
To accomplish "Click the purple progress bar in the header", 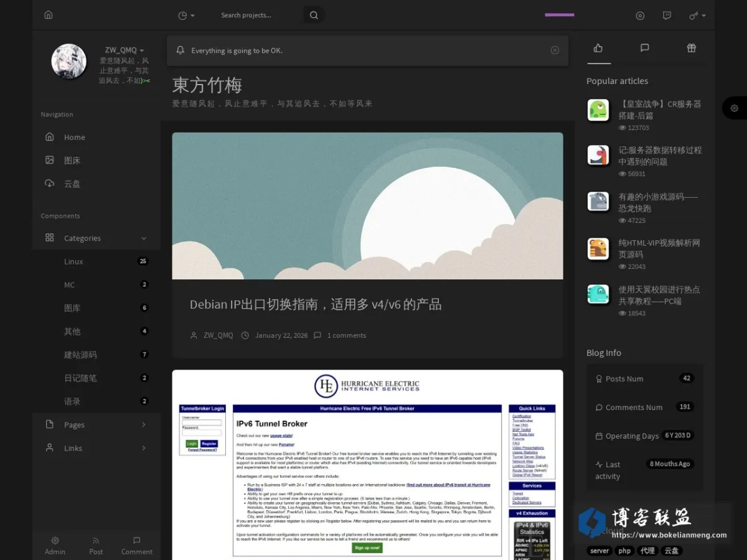I will pyautogui.click(x=560, y=15).
